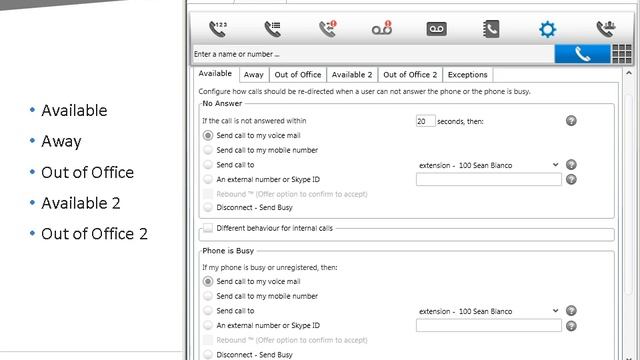Screen dimensions: 640x360
Task: Open help icon beside No Answer extension dropdown
Action: point(571,164)
